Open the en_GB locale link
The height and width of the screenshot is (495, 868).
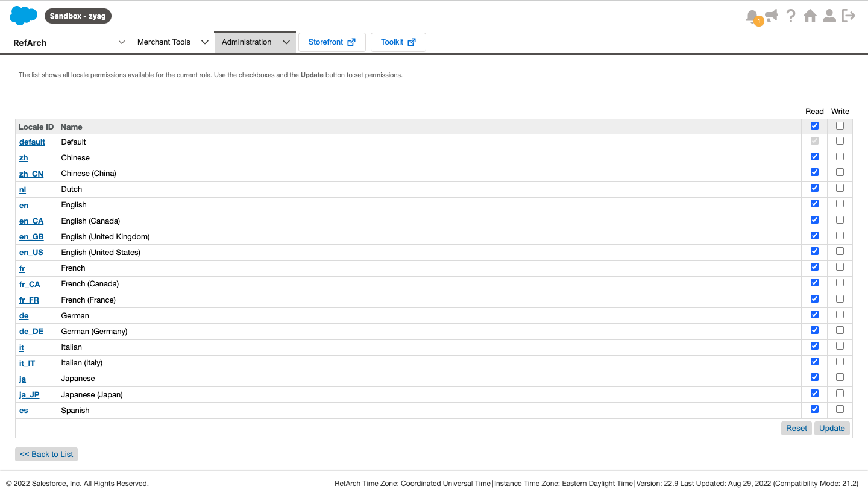[31, 237]
